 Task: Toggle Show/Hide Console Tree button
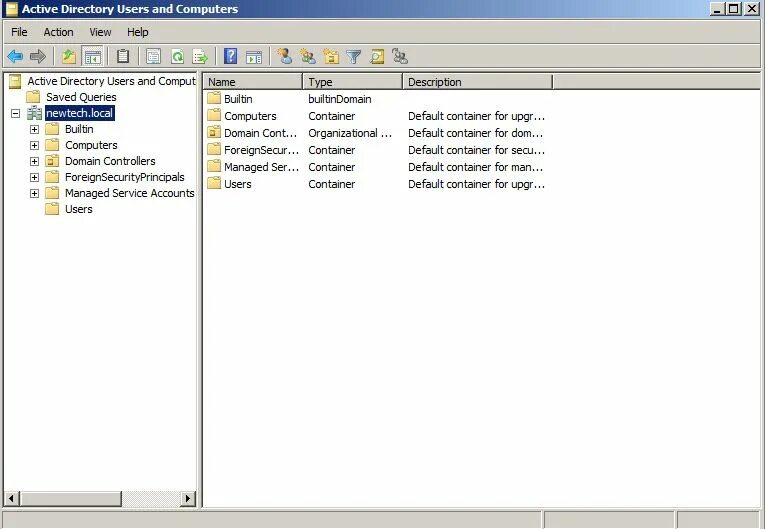coord(92,57)
